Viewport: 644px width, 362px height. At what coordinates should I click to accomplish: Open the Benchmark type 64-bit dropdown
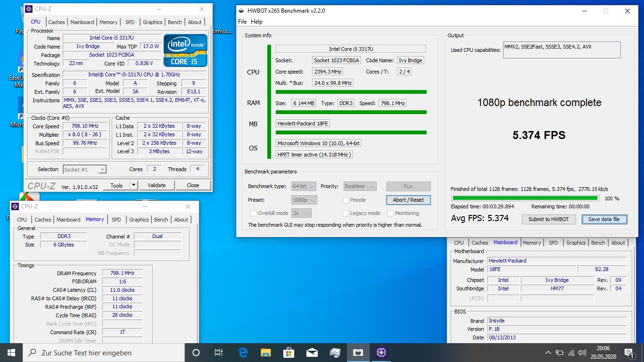point(304,186)
